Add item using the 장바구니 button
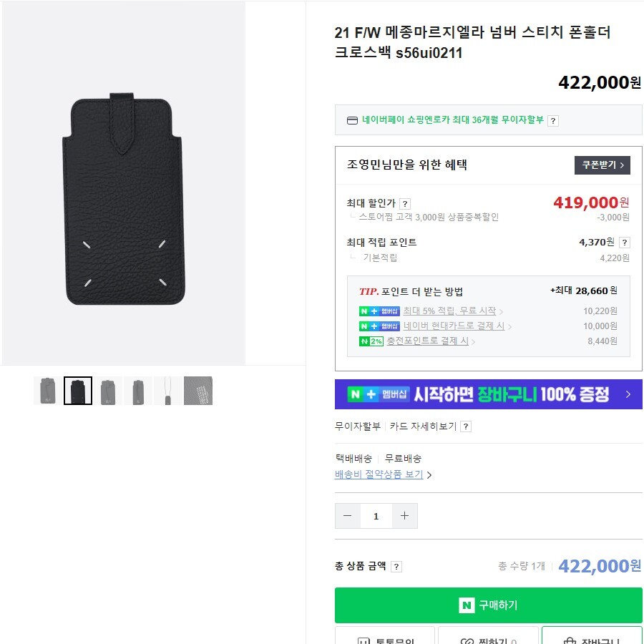This screenshot has width=644, height=644. tap(591, 638)
